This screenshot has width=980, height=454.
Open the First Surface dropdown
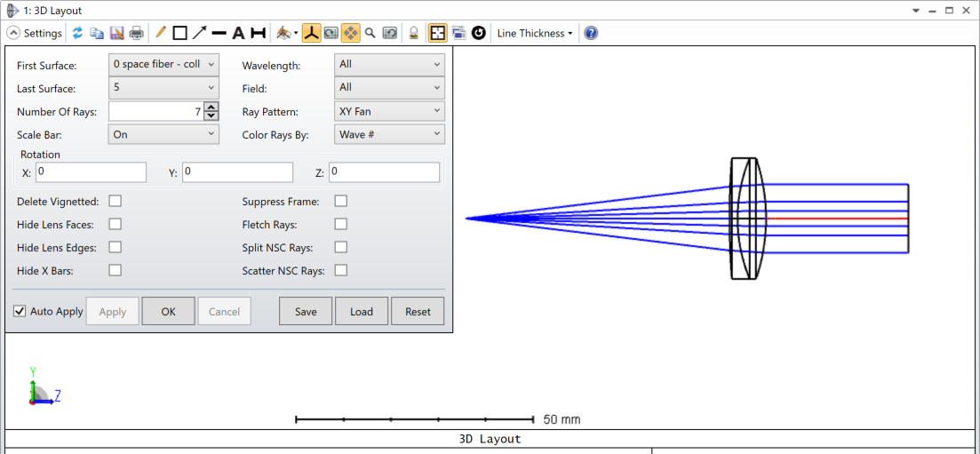pyautogui.click(x=163, y=64)
